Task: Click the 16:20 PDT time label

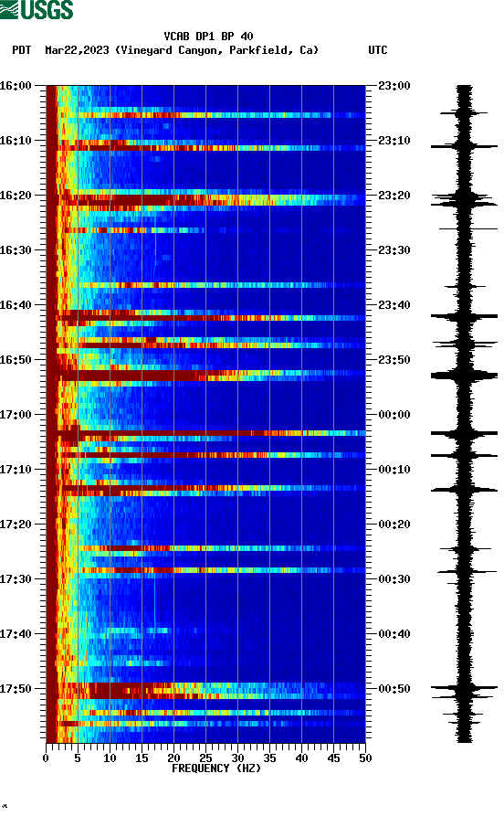Action: click(16, 196)
